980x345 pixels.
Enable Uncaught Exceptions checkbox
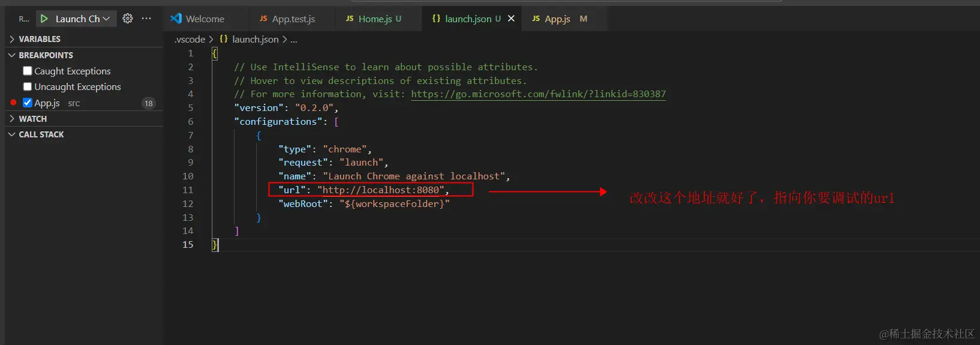point(28,86)
